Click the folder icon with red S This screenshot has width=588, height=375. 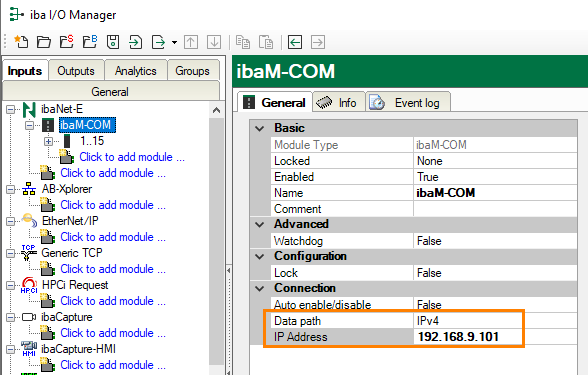[x=67, y=42]
